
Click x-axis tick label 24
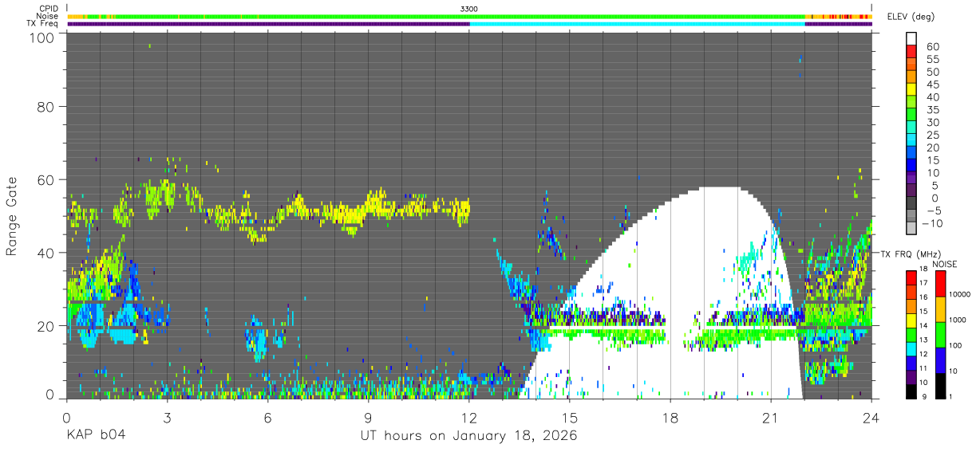pos(871,417)
